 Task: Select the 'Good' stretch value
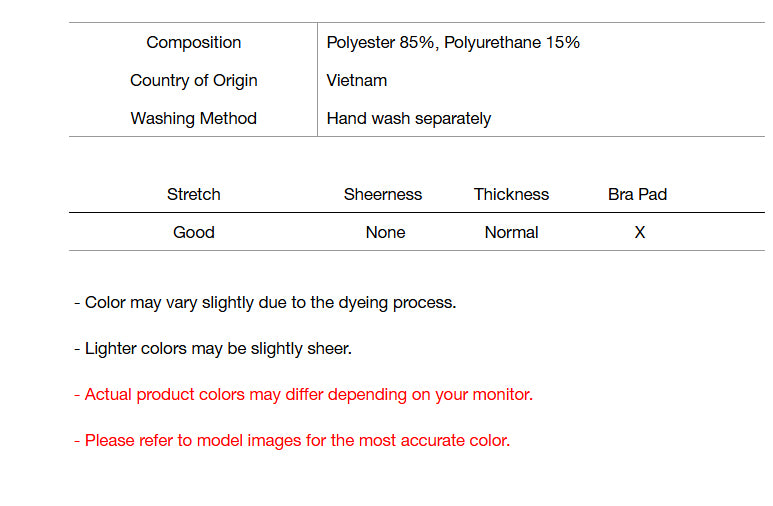(193, 232)
